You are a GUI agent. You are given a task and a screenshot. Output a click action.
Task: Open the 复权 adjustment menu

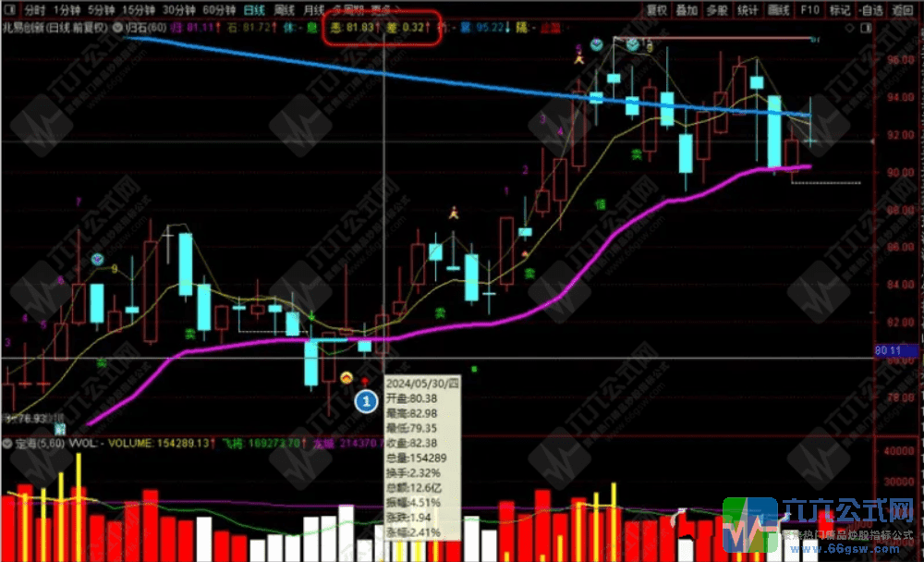tap(657, 10)
